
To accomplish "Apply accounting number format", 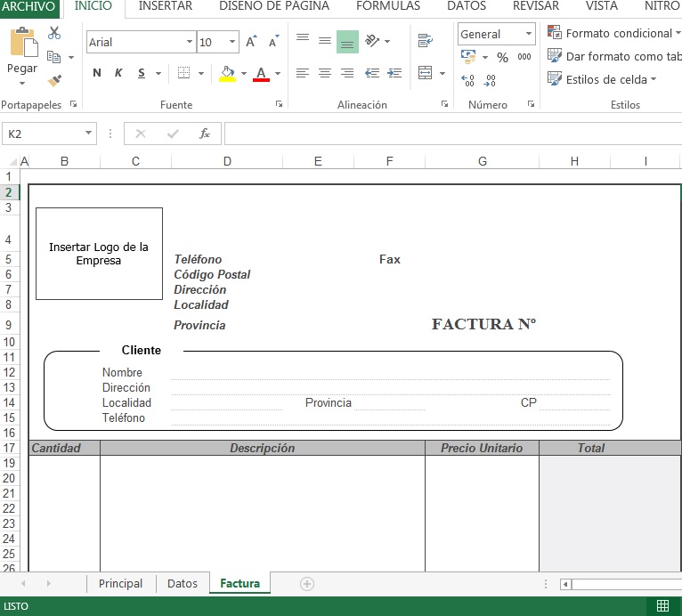I will (468, 56).
